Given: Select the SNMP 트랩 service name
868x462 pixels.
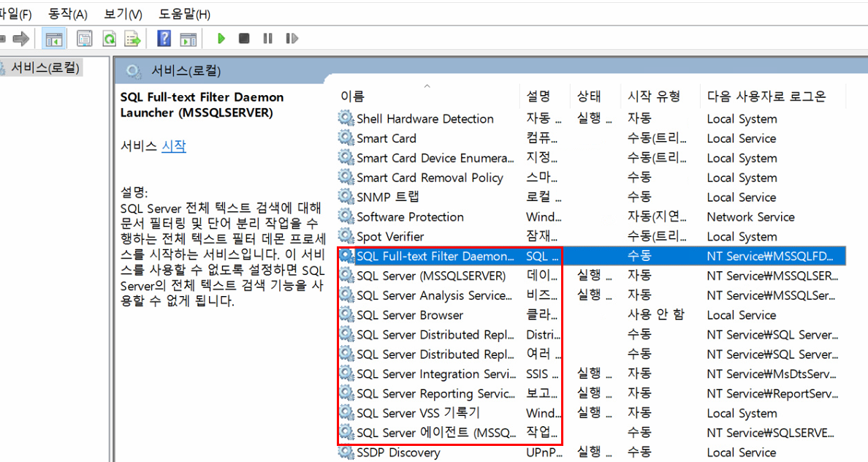Looking at the screenshot, I should 387,197.
